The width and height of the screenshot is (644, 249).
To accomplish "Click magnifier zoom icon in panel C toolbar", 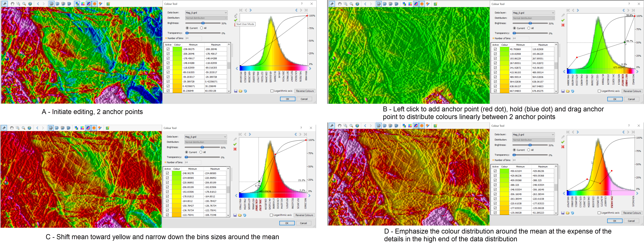I will 24,128.
